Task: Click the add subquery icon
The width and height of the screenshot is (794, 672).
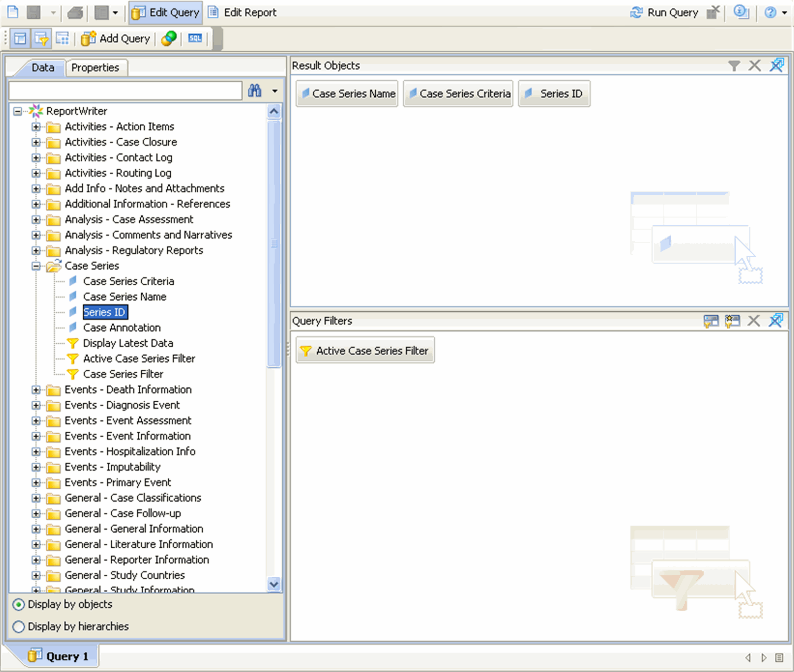Action: pos(733,321)
